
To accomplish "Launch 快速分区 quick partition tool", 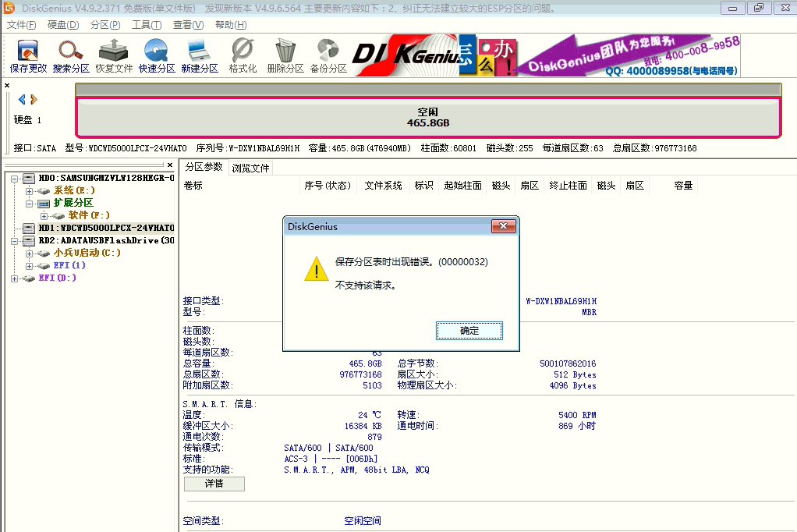I will tap(158, 55).
